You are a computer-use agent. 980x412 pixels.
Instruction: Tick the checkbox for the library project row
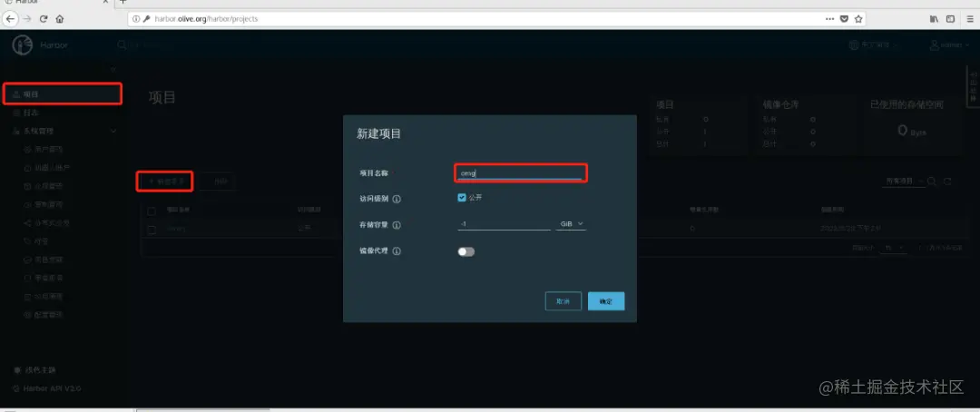click(x=152, y=230)
